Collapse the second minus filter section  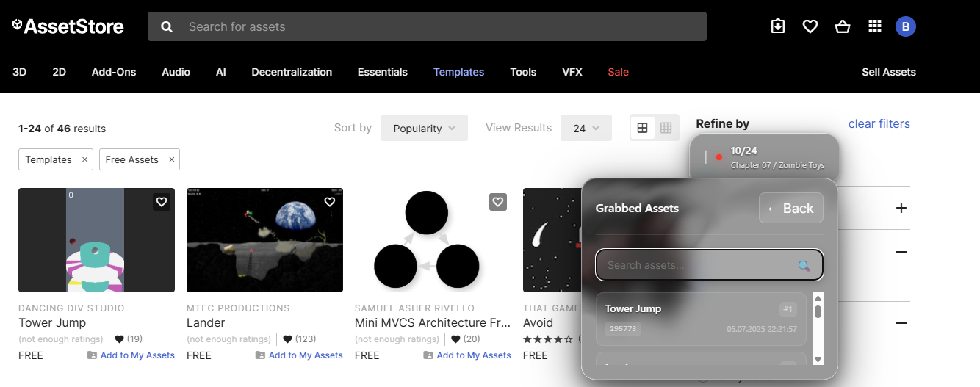pyautogui.click(x=901, y=323)
